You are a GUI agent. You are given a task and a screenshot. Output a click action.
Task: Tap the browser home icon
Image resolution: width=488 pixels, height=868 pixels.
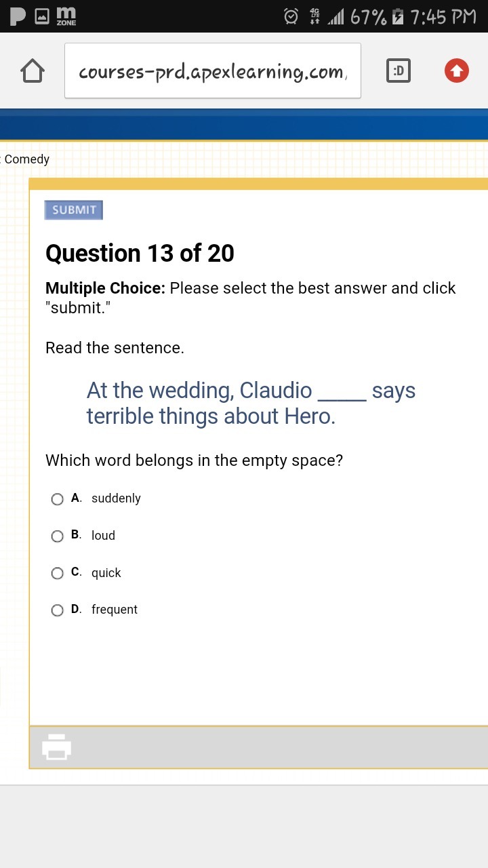[33, 71]
